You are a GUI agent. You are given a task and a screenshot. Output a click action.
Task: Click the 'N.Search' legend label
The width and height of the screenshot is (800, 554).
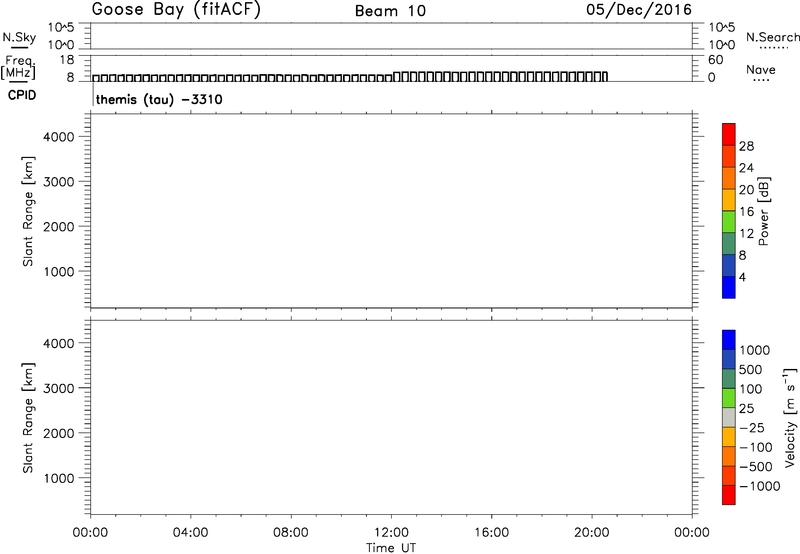point(772,37)
